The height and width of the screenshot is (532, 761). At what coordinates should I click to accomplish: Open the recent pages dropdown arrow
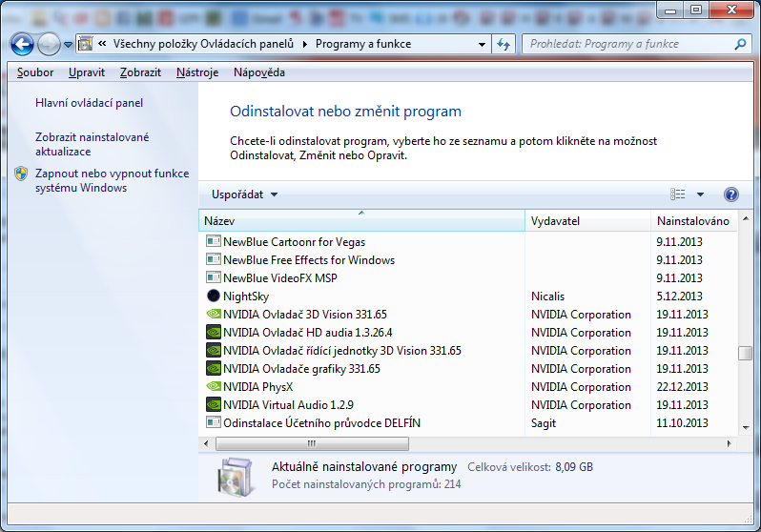click(68, 45)
